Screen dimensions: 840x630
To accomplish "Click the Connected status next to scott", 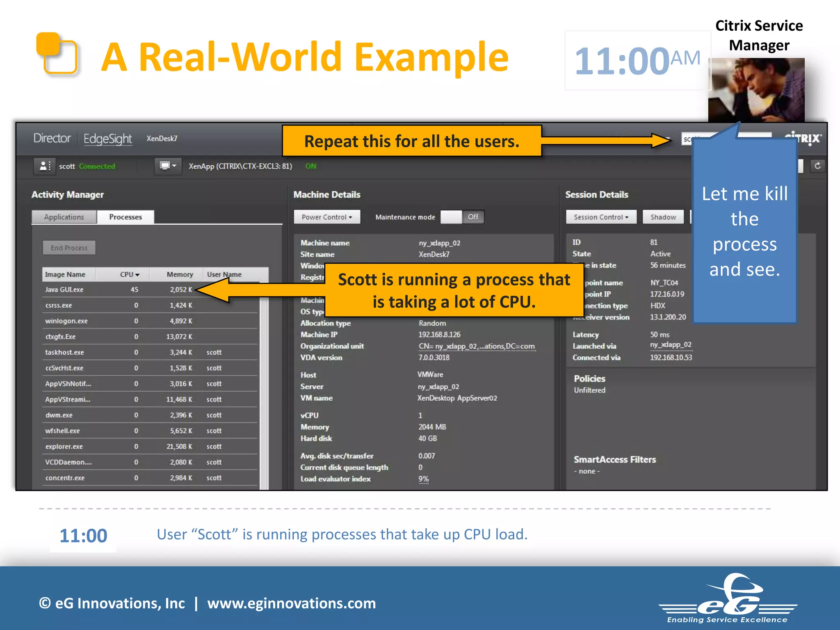I will point(97,166).
